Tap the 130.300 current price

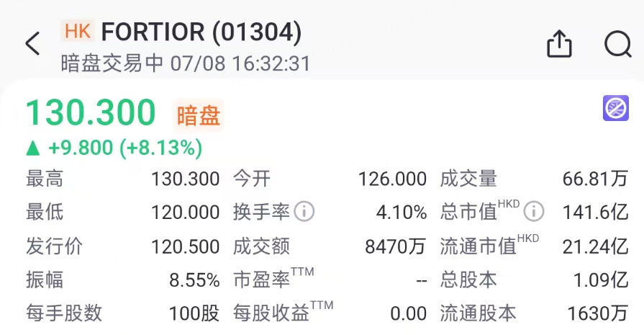click(91, 113)
